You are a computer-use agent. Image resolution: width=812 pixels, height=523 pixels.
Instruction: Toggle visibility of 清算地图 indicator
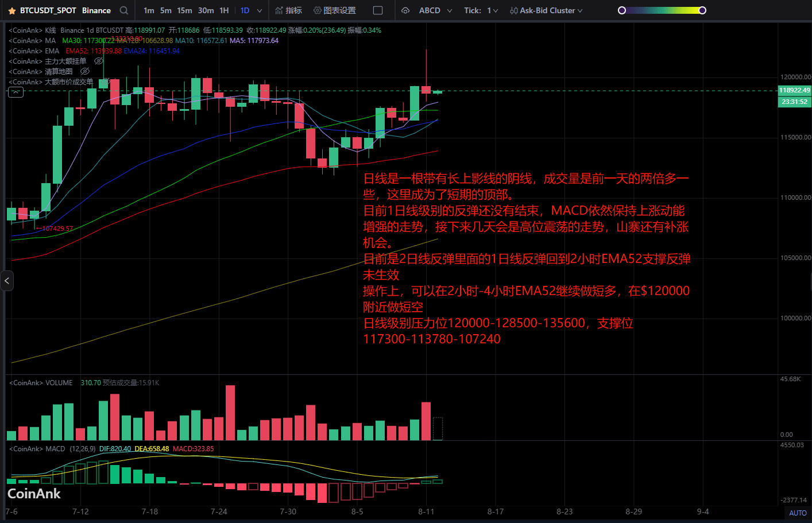click(85, 71)
